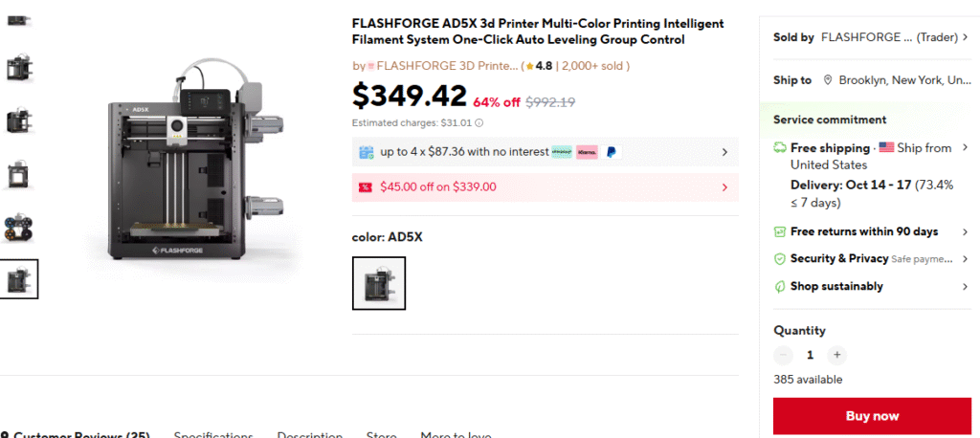This screenshot has width=980, height=438.
Task: Expand the $45.00 off coupon details
Action: (724, 187)
